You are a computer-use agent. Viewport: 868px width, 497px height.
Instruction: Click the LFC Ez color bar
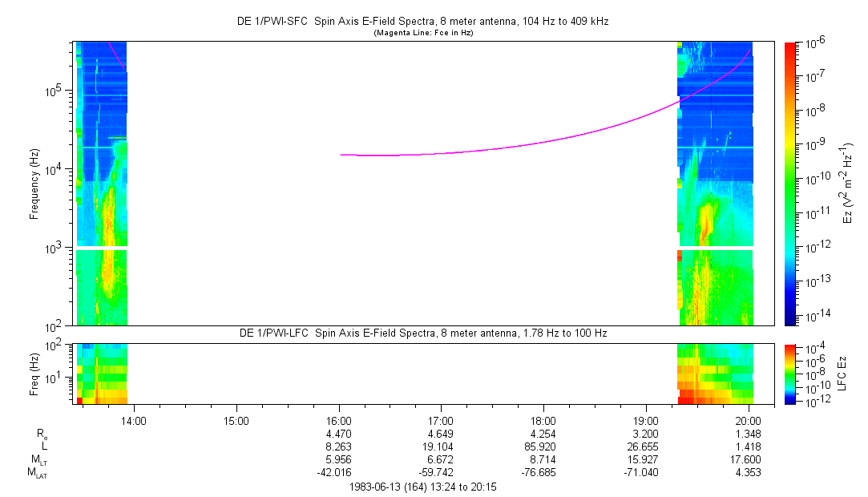pyautogui.click(x=790, y=374)
